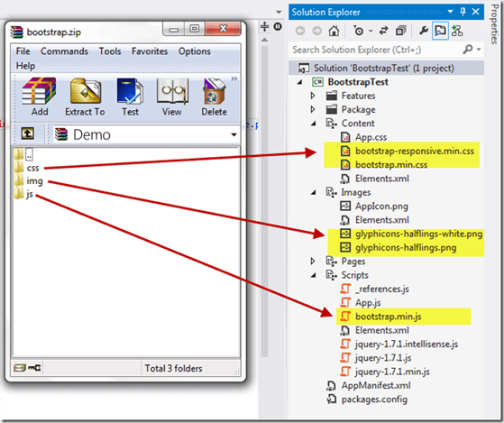504x423 pixels.
Task: Click the Back navigation icon in Solution Explorer
Action: [x=300, y=31]
